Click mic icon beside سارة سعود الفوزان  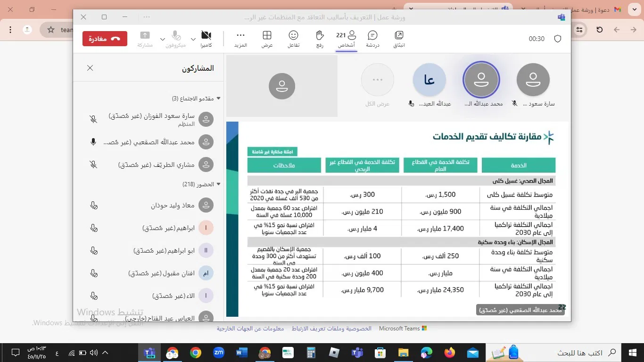[x=93, y=119]
